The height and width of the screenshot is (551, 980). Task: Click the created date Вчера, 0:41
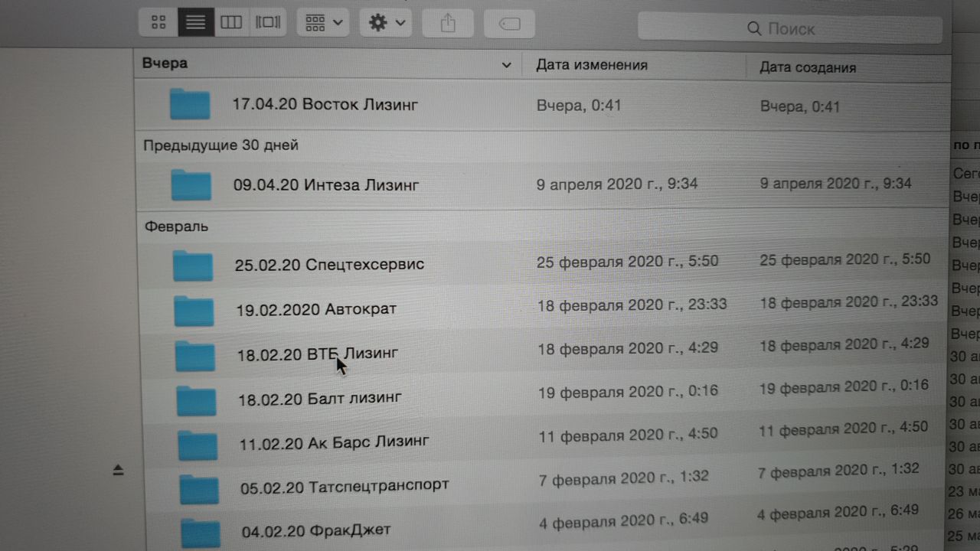(x=800, y=106)
